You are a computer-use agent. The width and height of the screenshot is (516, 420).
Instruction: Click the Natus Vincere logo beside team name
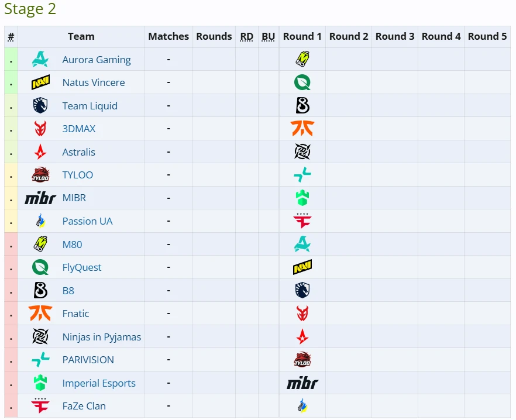40,82
